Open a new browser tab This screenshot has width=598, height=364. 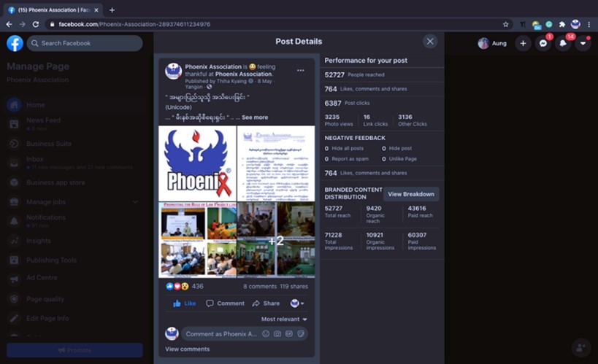click(112, 10)
